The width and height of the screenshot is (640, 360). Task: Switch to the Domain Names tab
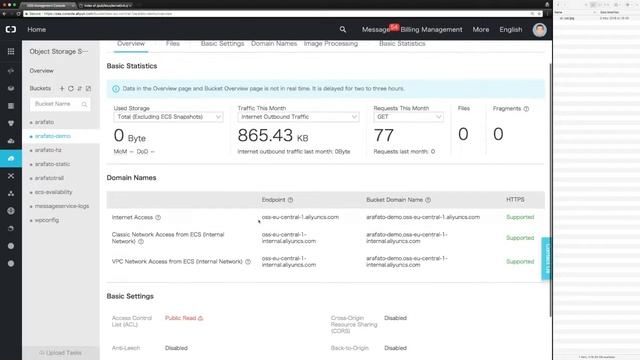click(274, 44)
